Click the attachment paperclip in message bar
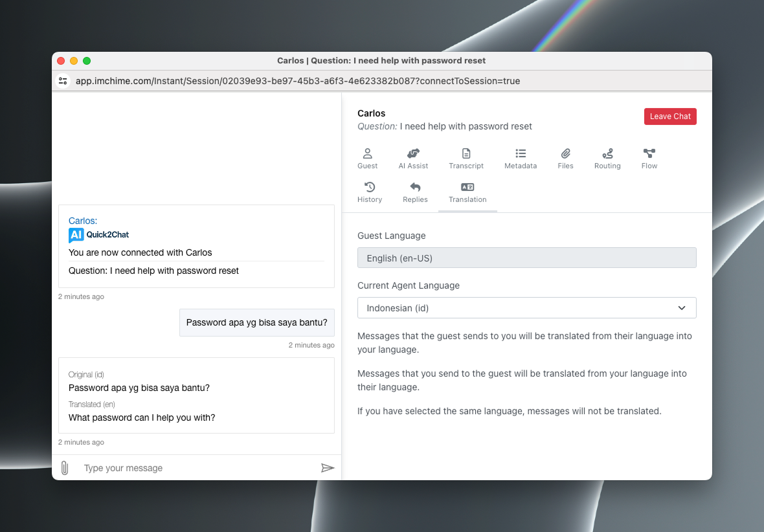Image resolution: width=764 pixels, height=532 pixels. (65, 468)
